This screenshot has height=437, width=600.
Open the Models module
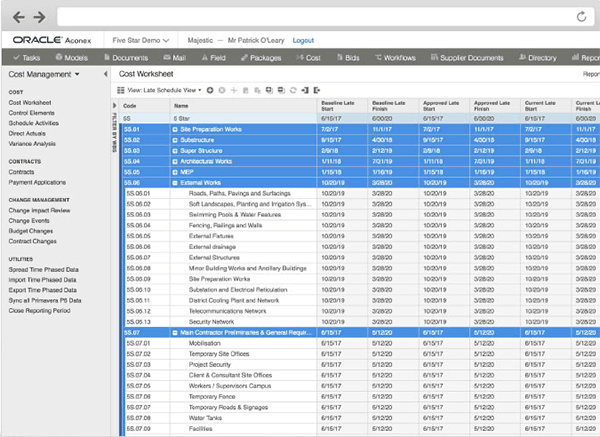coord(72,57)
